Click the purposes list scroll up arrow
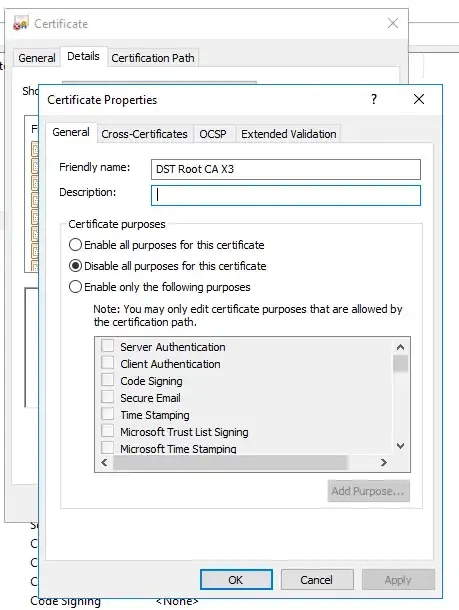The width and height of the screenshot is (459, 610). (400, 347)
